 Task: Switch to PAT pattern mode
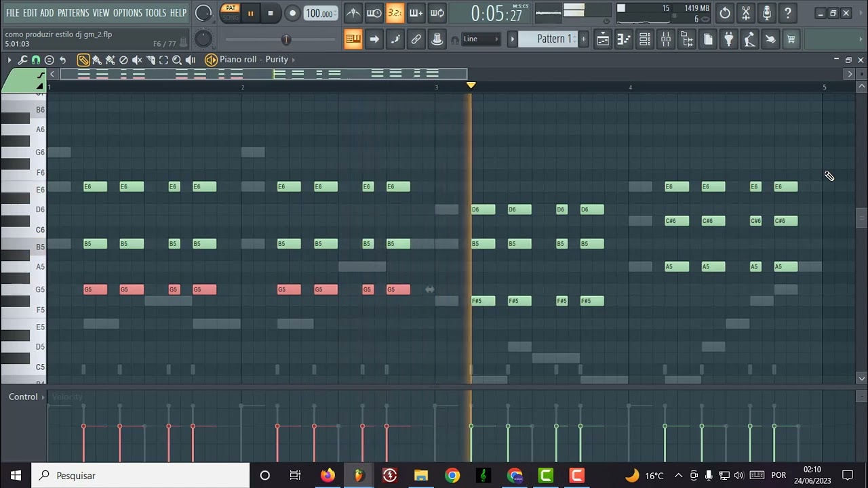point(231,8)
